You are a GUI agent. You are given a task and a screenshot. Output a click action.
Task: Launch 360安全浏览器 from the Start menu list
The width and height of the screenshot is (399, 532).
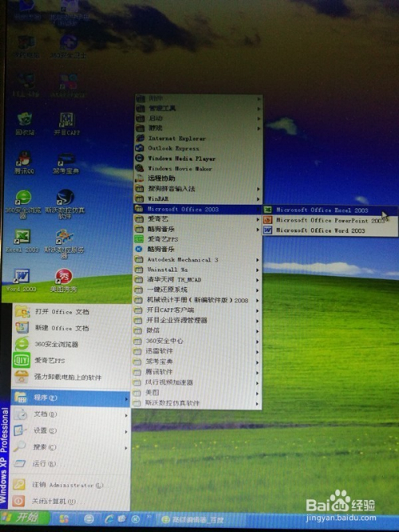[71, 344]
